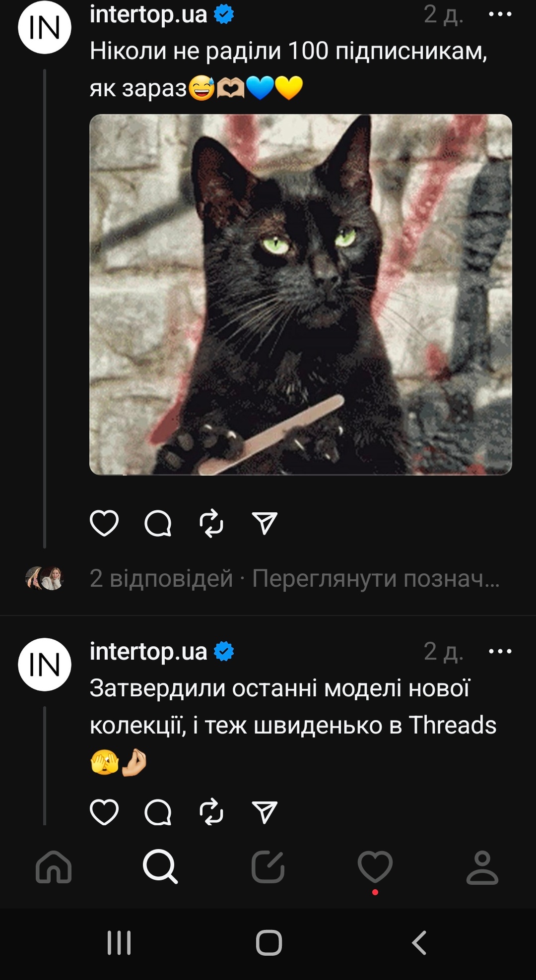The image size is (536, 980).
Task: Open the Activity heart tab
Action: tap(375, 867)
